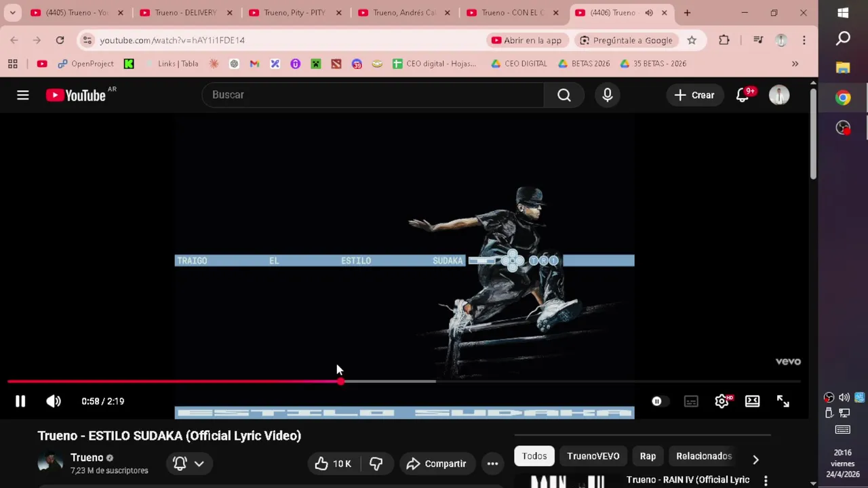Open File Explorer from taskbar

[x=843, y=67]
